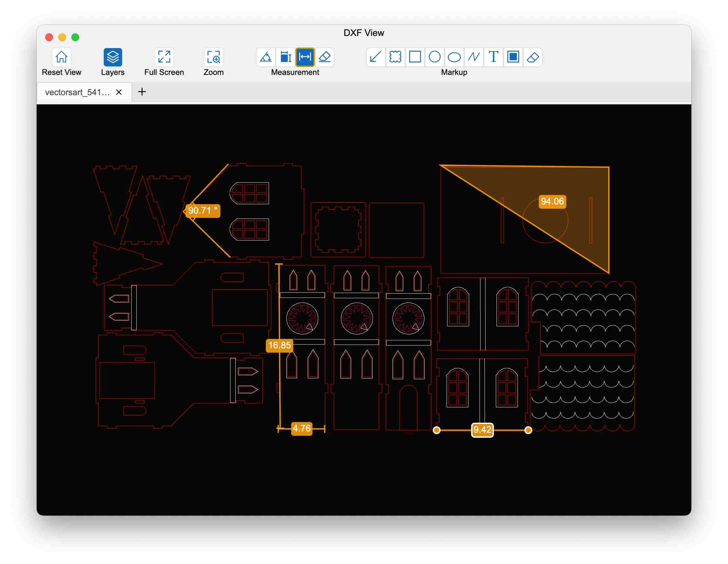Click right endpoint handle of 9.42 measurement
This screenshot has height=564, width=728.
tap(528, 431)
